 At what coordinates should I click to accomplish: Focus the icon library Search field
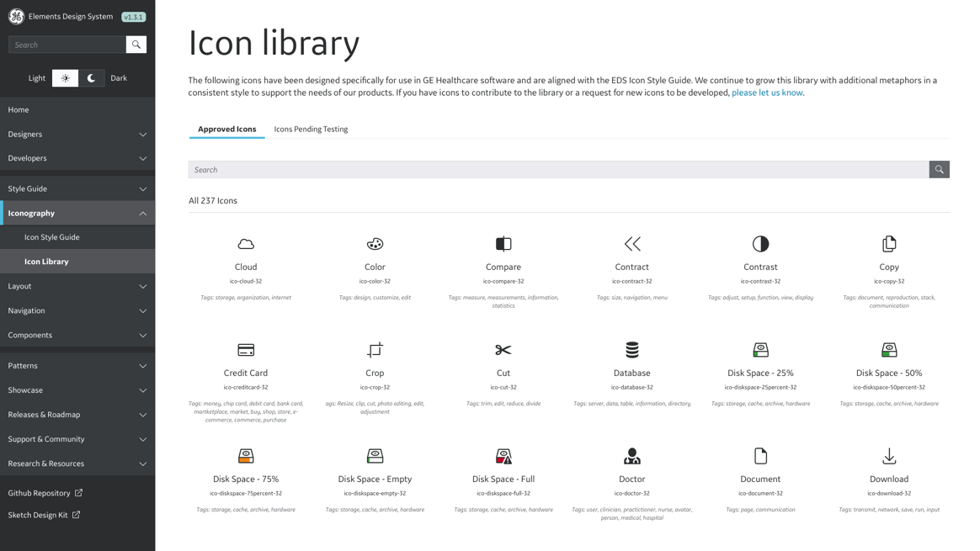559,169
